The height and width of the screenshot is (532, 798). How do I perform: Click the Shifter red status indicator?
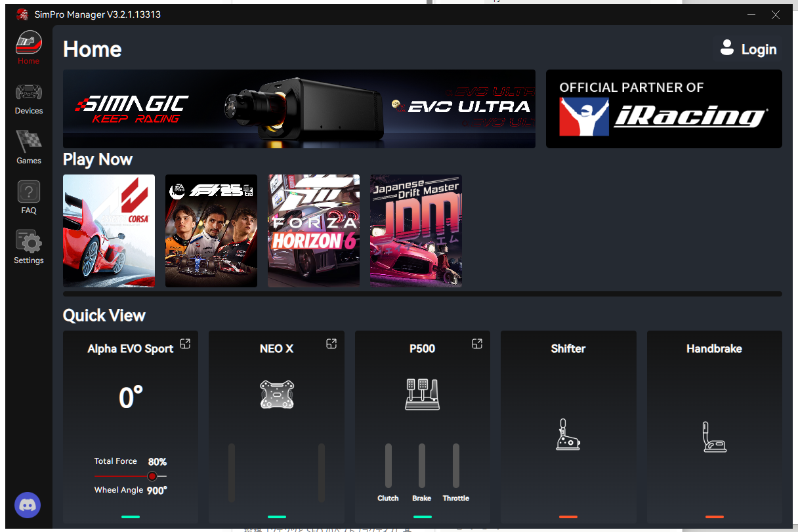point(568,517)
